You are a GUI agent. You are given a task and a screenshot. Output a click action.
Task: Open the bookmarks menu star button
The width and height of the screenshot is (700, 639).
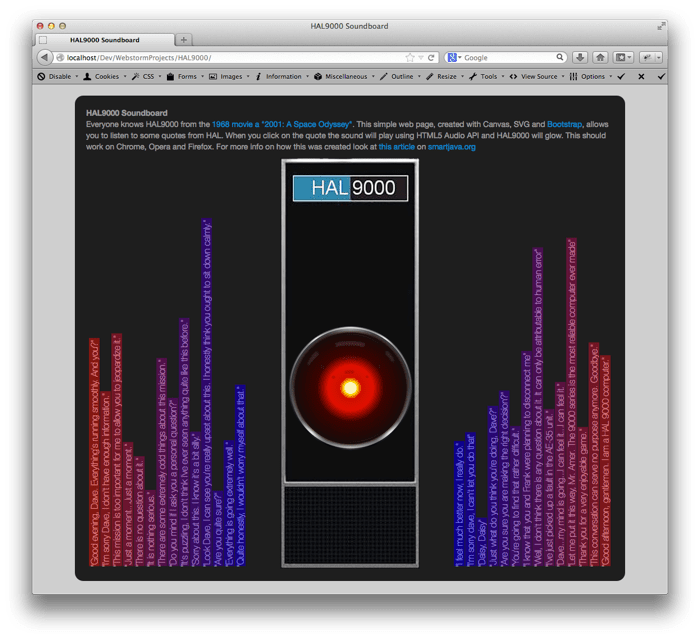point(623,57)
